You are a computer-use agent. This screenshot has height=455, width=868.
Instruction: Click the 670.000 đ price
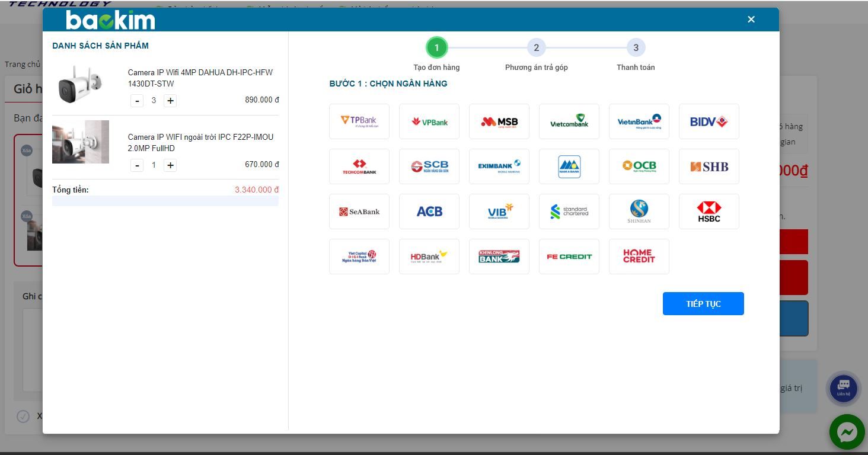[262, 164]
